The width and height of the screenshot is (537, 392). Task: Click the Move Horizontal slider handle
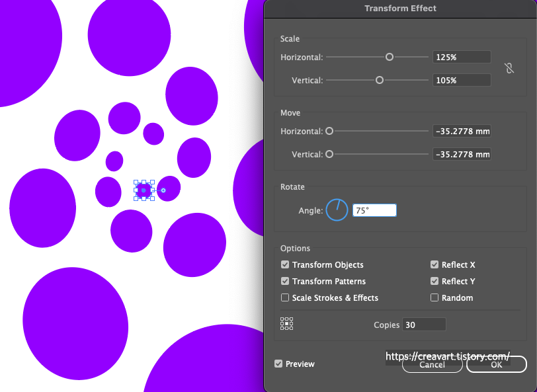tap(329, 131)
